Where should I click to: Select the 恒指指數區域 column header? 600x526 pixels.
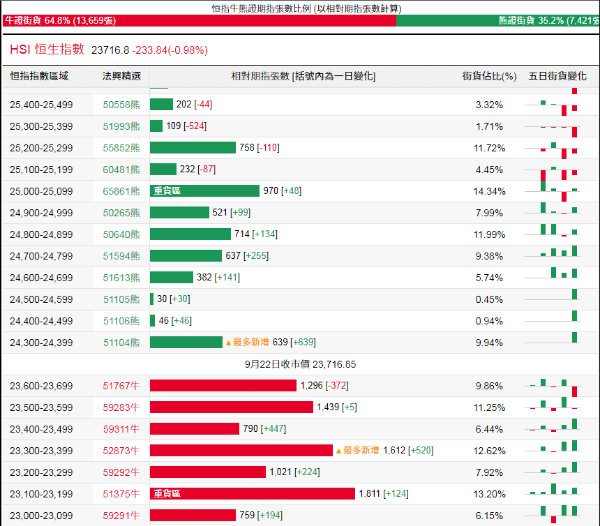(39, 76)
